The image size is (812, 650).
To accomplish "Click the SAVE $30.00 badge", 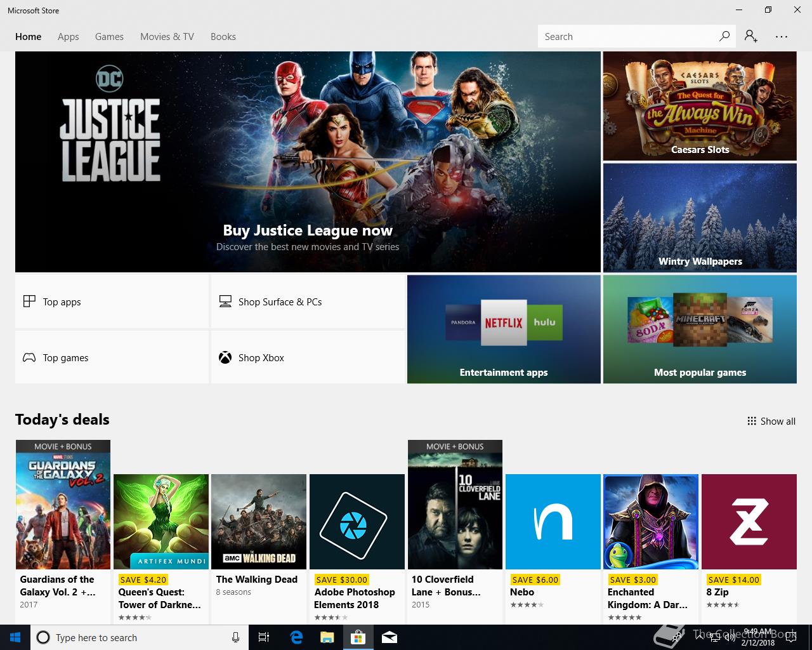I will coord(341,580).
